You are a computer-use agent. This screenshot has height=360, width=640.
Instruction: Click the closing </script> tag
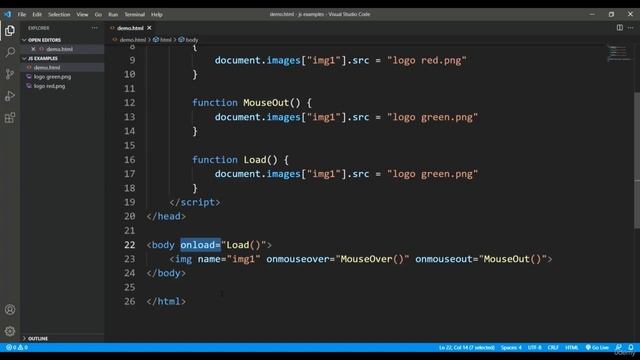(x=195, y=202)
